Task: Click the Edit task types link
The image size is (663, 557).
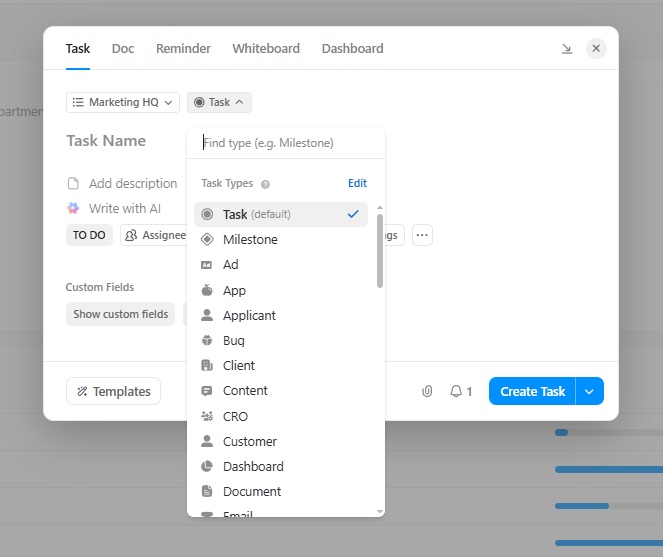Action: click(x=357, y=184)
